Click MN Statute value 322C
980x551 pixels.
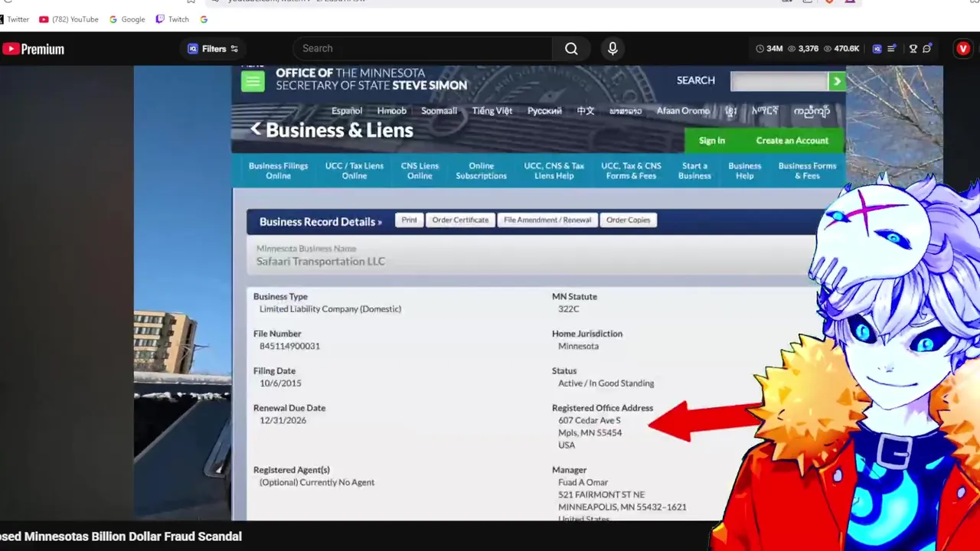[x=569, y=308]
